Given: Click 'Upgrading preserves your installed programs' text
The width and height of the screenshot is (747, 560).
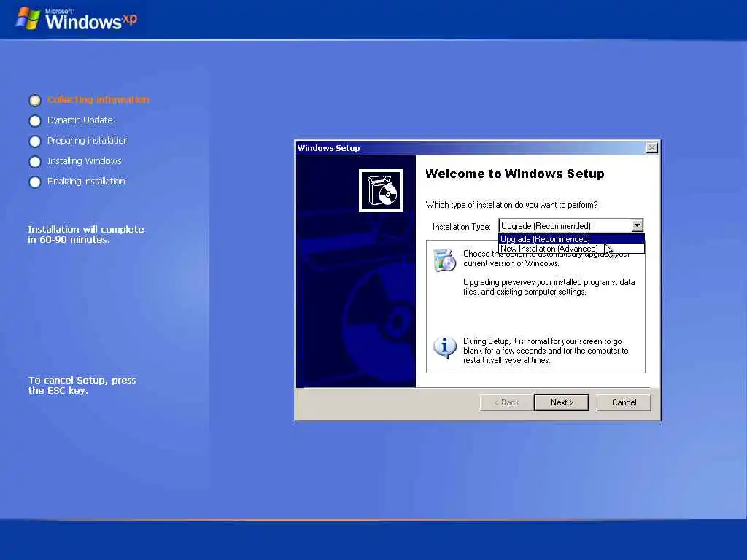Looking at the screenshot, I should point(549,287).
